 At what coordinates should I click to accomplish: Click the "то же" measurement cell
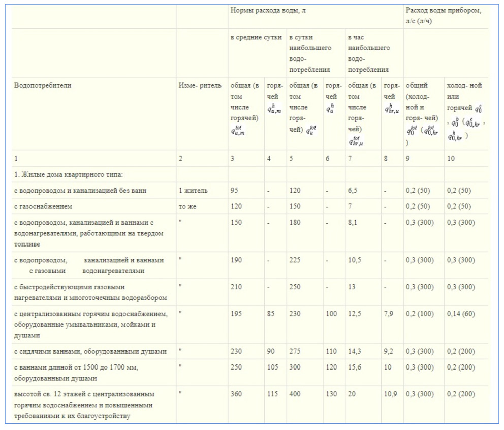tap(187, 207)
